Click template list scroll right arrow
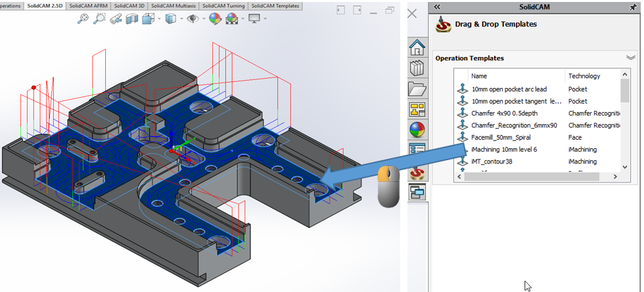Screen dimensions: 644x292 pyautogui.click(x=615, y=177)
